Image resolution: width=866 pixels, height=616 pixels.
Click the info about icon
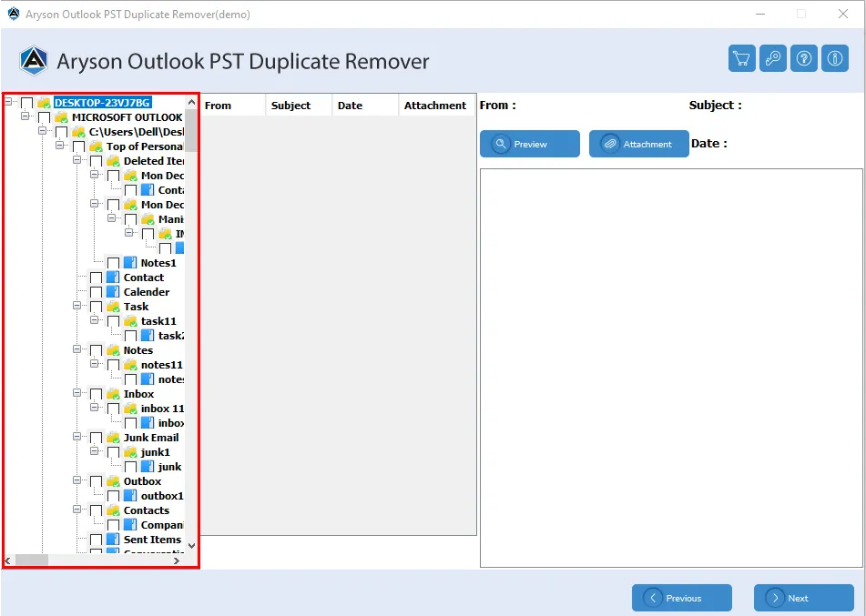point(834,58)
